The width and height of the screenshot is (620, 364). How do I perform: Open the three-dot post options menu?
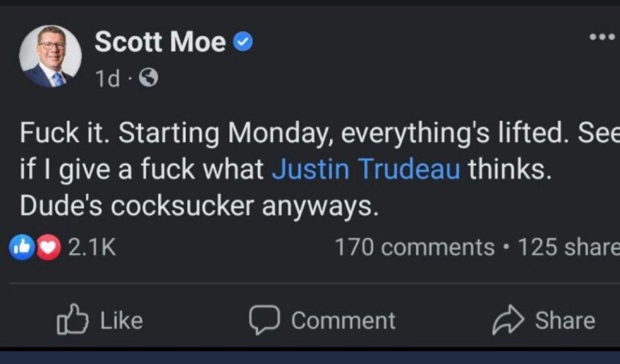[604, 37]
